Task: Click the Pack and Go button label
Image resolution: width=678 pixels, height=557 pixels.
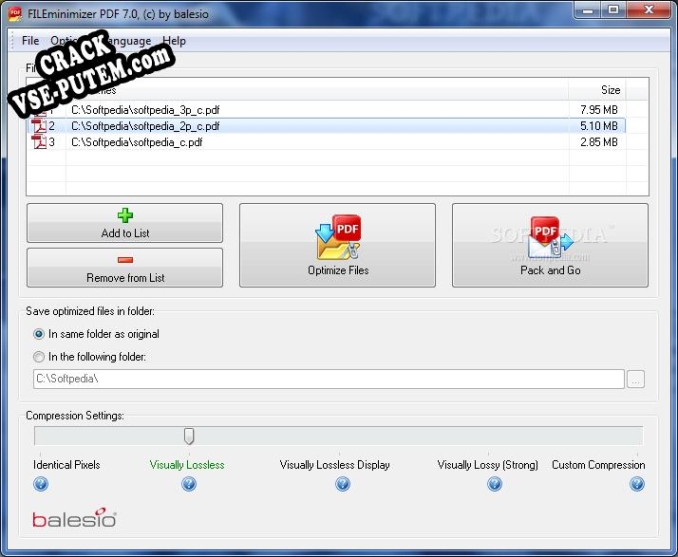Action: 550,270
